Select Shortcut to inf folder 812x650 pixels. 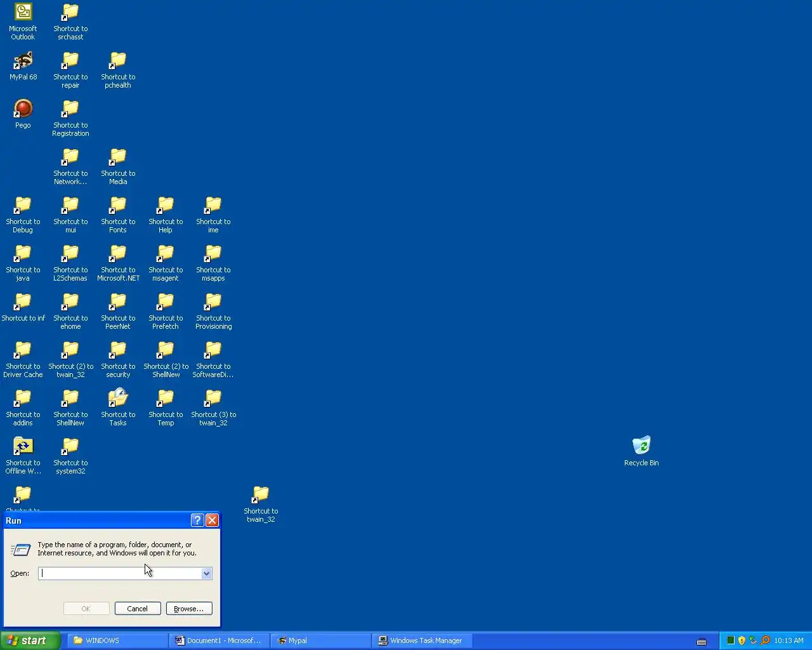(23, 307)
